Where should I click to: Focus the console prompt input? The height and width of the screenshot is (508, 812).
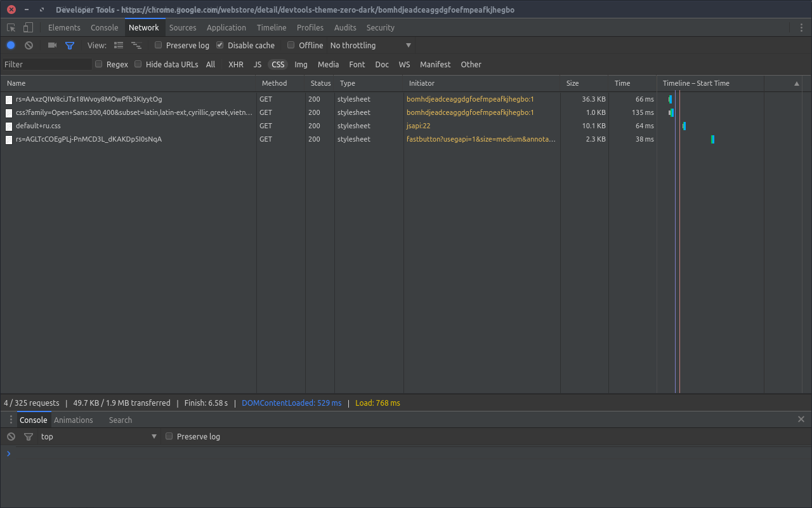(x=406, y=453)
